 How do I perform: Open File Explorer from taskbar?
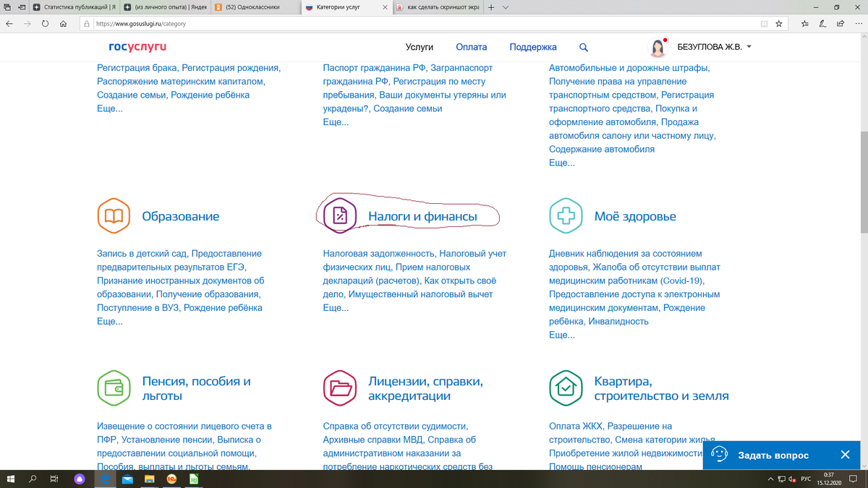click(x=150, y=479)
